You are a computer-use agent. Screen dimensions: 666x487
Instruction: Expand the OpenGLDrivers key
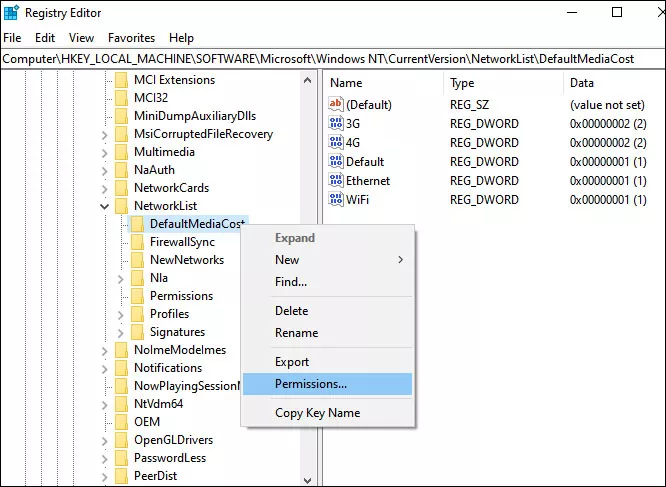(105, 441)
